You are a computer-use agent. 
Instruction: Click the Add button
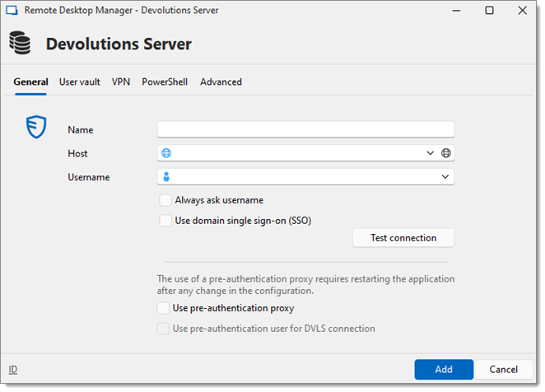click(x=444, y=370)
